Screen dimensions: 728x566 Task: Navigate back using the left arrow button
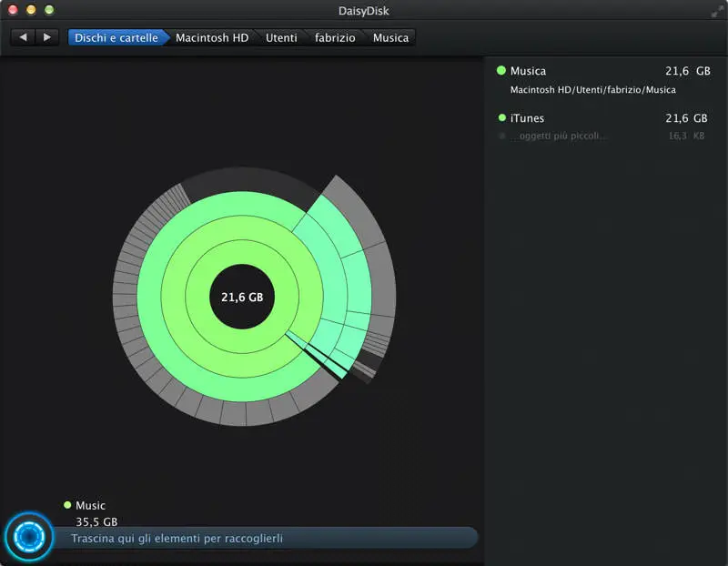tap(22, 37)
